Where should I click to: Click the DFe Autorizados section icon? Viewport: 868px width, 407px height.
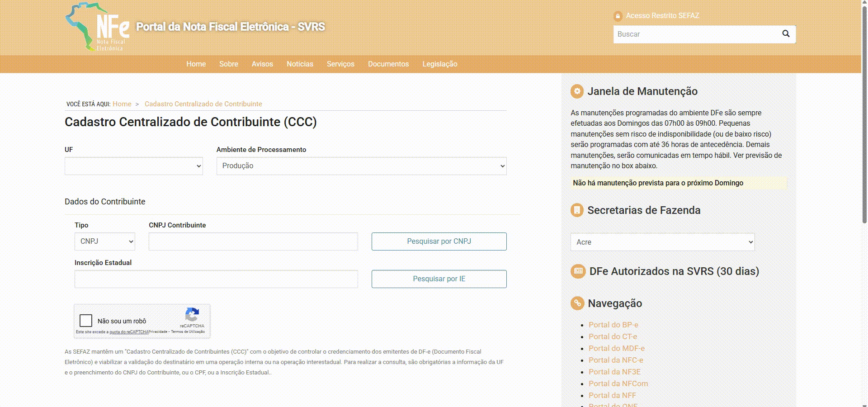578,271
